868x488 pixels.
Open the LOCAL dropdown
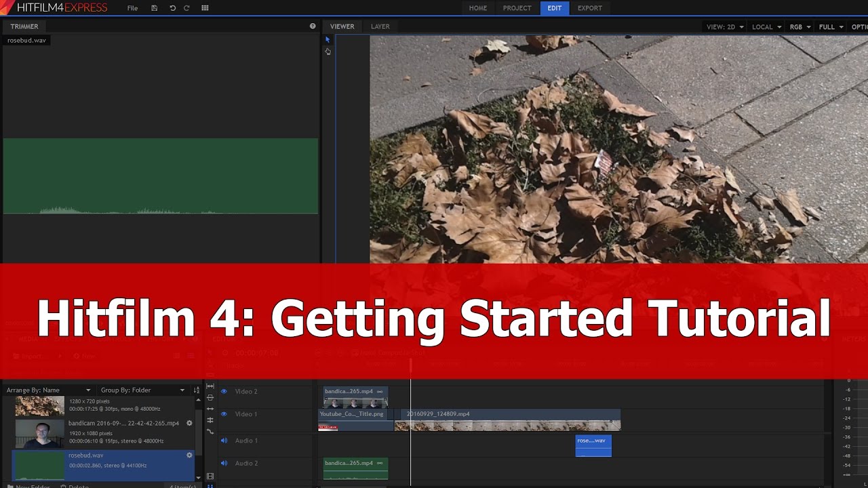[x=766, y=27]
